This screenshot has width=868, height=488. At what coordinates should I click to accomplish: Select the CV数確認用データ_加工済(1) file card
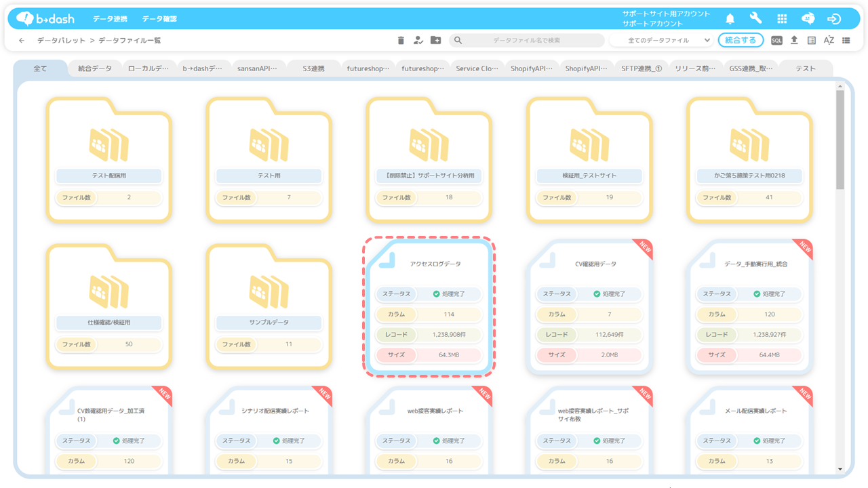[x=109, y=430]
